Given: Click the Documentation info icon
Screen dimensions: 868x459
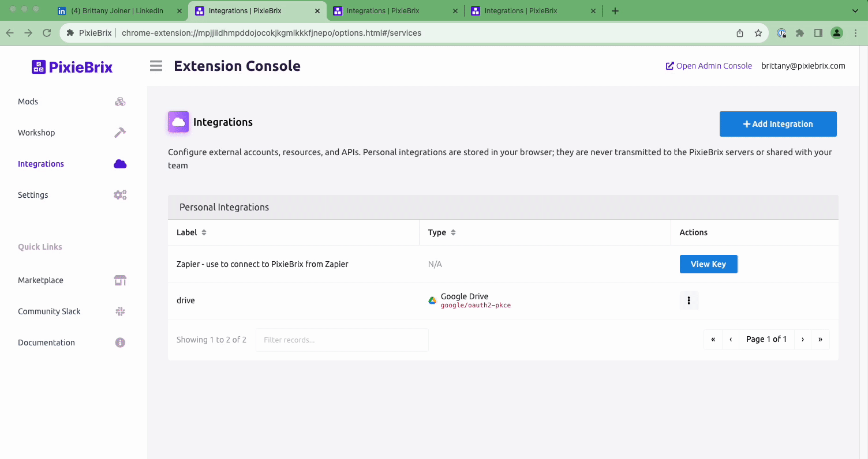Looking at the screenshot, I should [x=120, y=343].
